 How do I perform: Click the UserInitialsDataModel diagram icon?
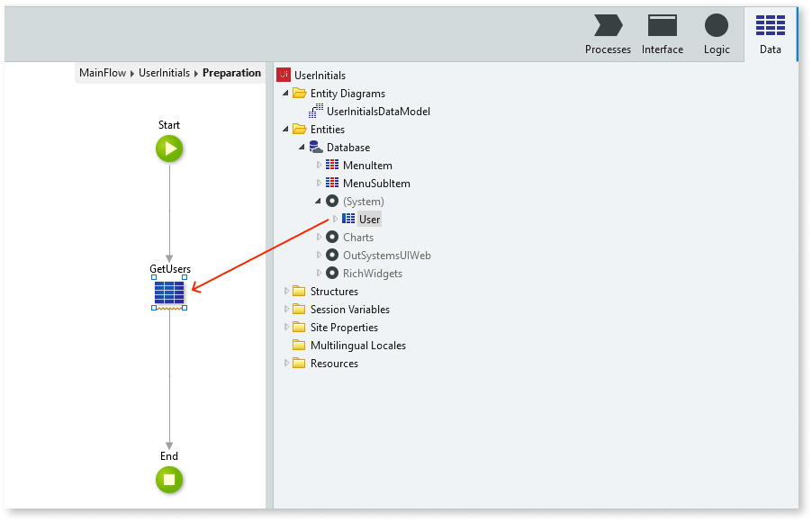[316, 111]
